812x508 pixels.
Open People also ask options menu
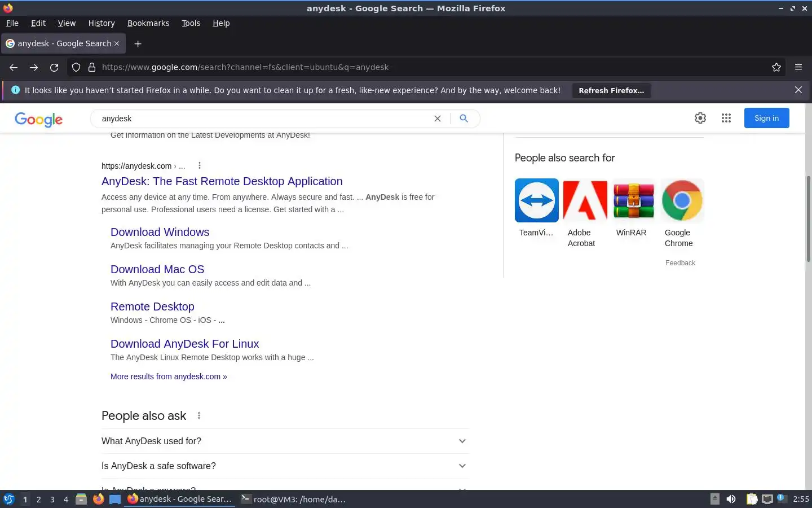199,415
